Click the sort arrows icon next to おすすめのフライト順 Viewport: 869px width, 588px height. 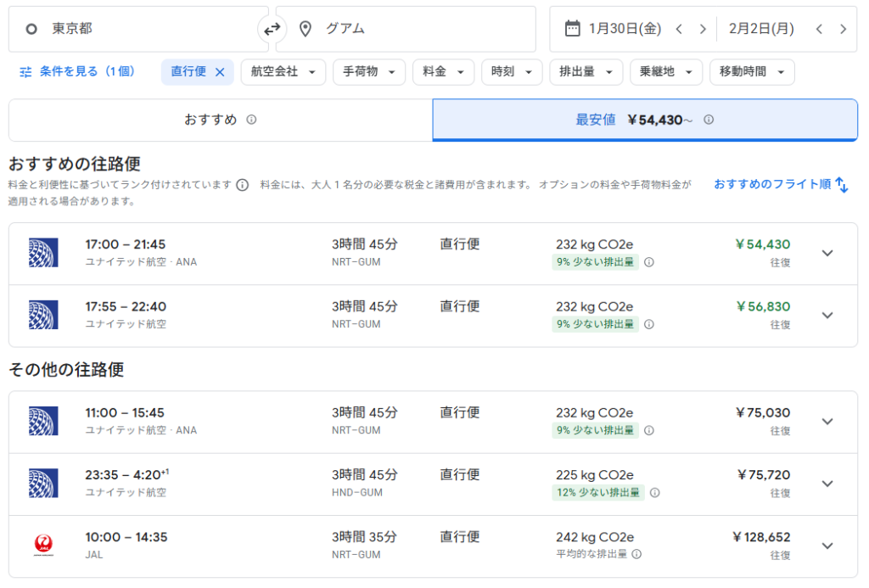click(x=842, y=184)
